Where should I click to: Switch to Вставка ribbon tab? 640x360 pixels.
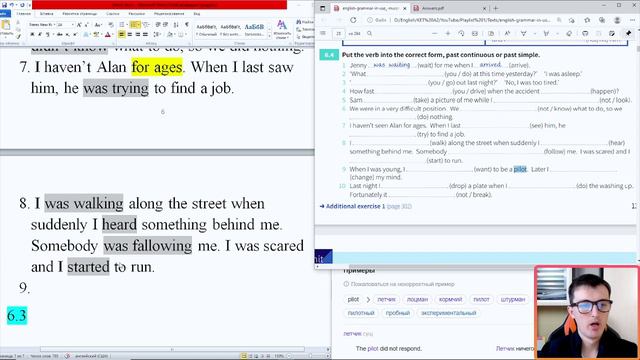click(x=47, y=14)
